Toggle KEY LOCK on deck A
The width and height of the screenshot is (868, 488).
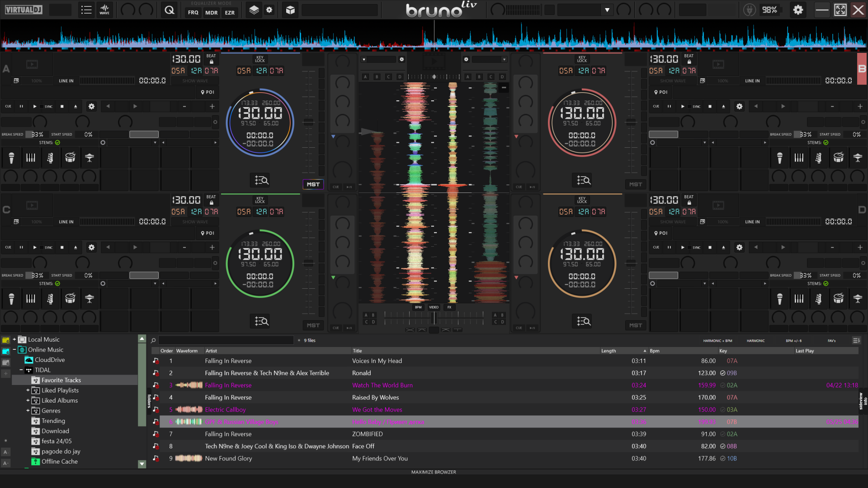pos(260,59)
